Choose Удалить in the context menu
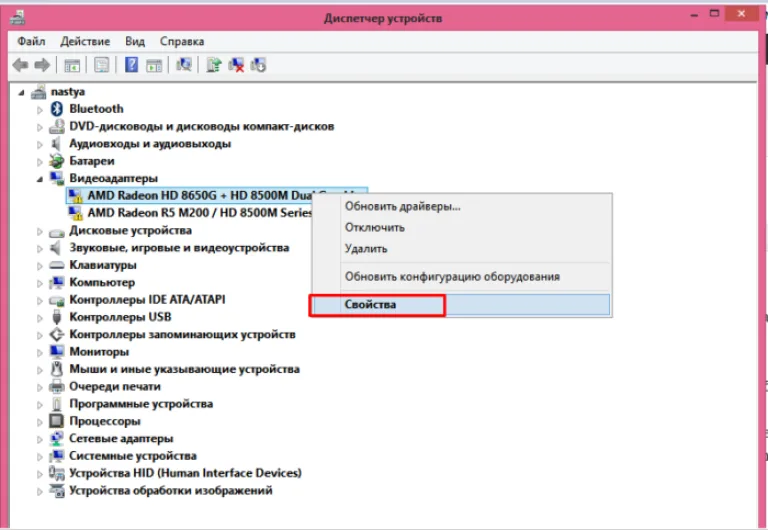 [x=461, y=248]
